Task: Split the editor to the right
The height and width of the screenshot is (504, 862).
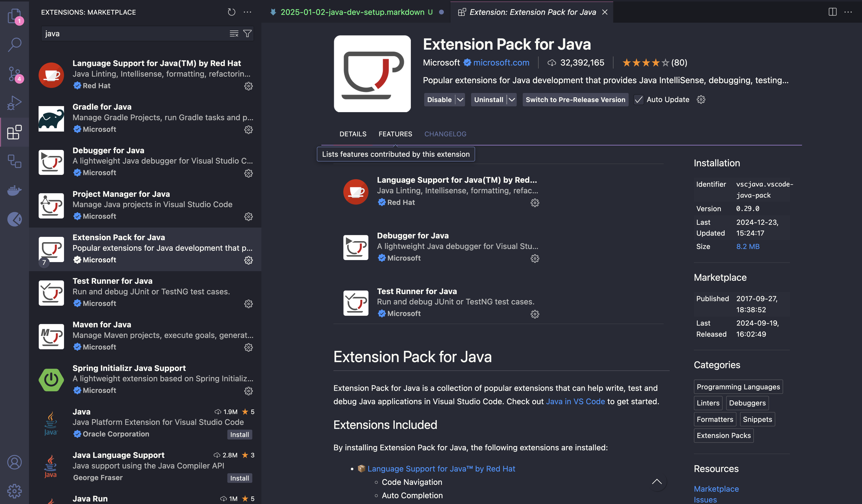Action: 832,12
